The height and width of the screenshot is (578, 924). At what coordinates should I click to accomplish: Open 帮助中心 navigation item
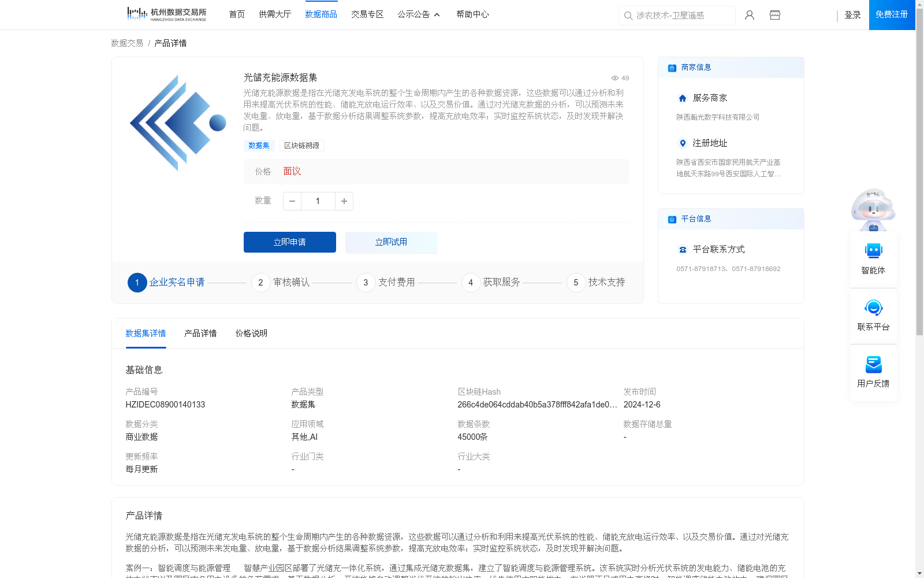click(x=472, y=14)
